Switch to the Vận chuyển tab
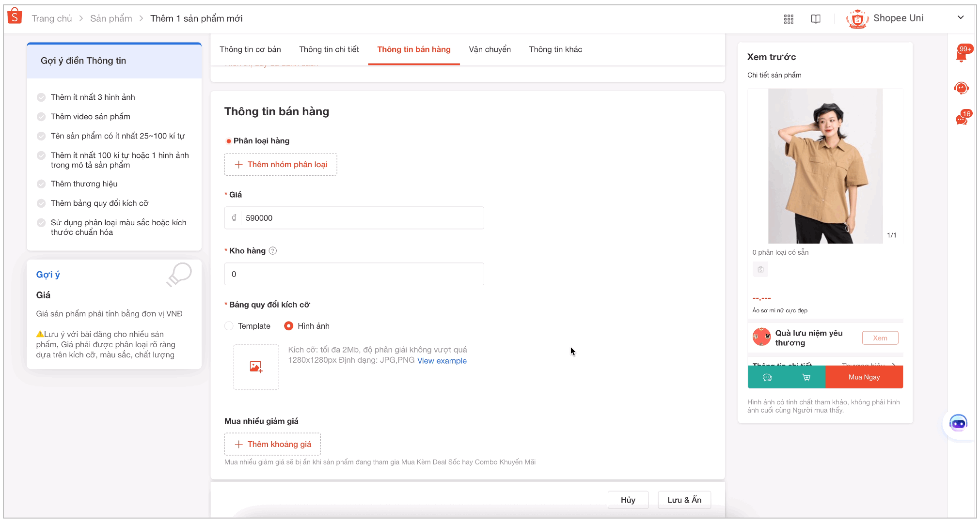 click(490, 49)
